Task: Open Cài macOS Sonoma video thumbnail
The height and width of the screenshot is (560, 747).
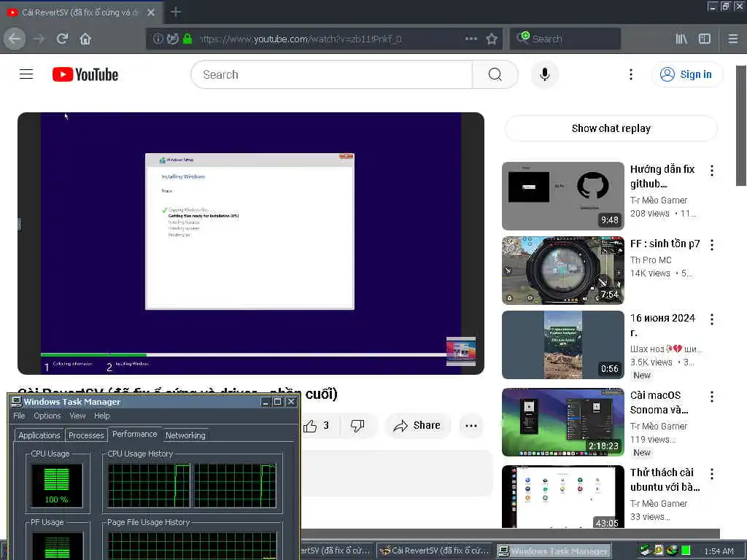Action: [562, 422]
